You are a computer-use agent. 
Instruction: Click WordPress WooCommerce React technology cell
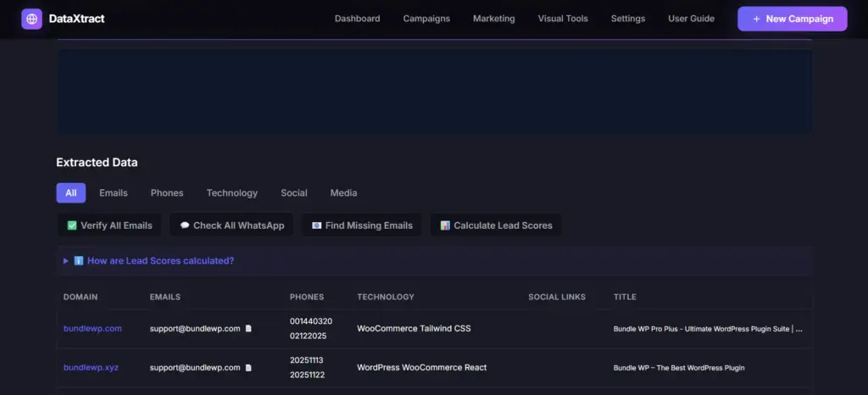[422, 367]
